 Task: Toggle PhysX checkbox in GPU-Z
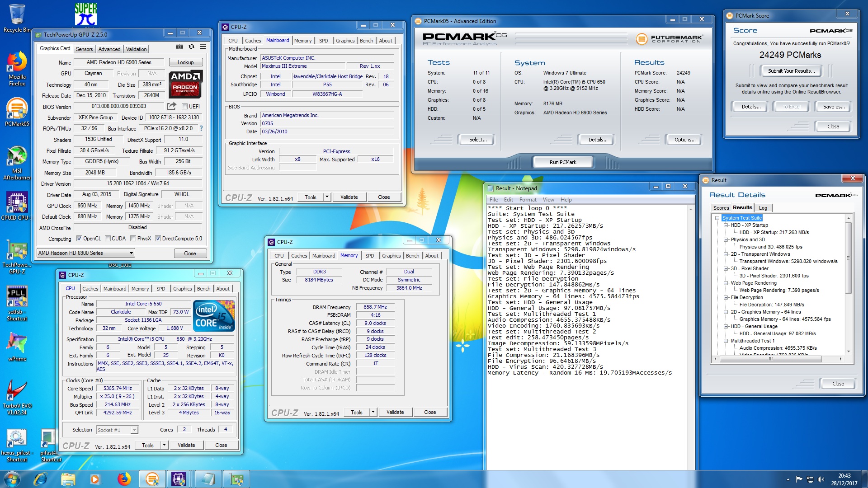[133, 239]
